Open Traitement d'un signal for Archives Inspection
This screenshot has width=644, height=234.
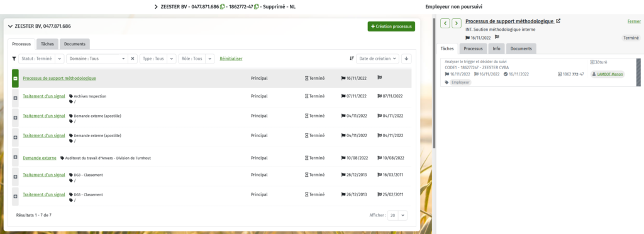(x=44, y=96)
